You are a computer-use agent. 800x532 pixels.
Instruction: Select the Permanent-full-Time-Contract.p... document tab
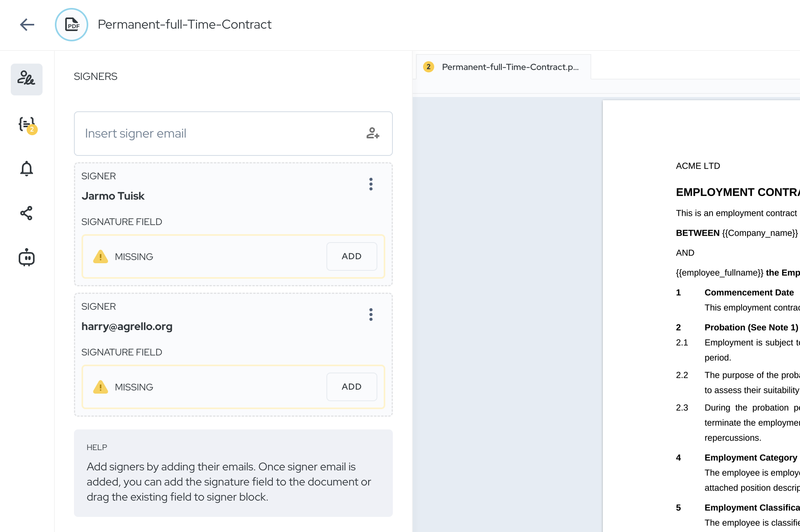click(510, 67)
